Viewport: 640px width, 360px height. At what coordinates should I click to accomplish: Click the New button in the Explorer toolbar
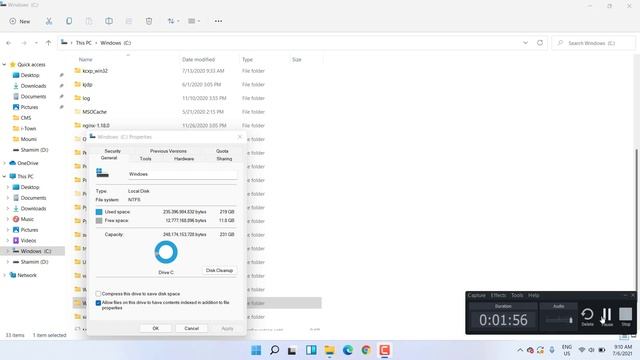click(x=20, y=21)
